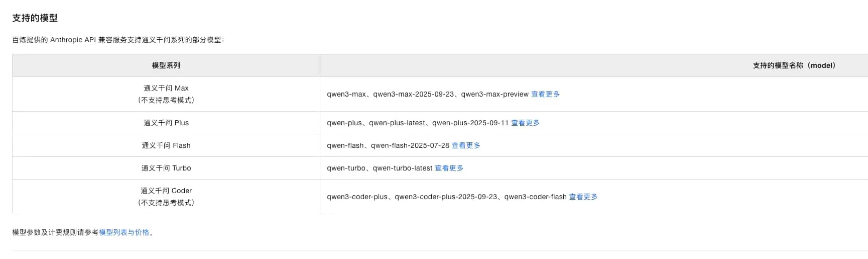Click the 支持的模型 heading
Screen dimensions: 868x259
pyautogui.click(x=35, y=18)
